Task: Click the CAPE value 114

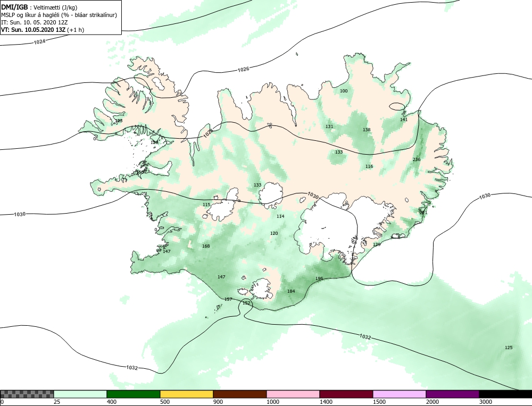Action: 280,216
